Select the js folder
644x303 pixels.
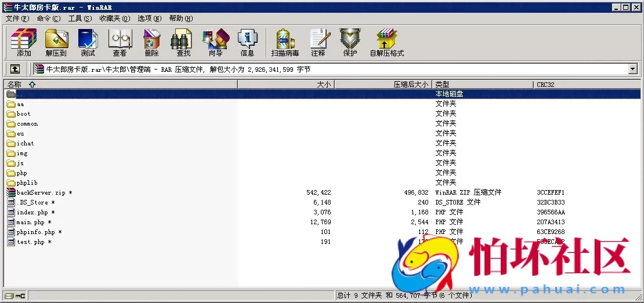coord(15,163)
